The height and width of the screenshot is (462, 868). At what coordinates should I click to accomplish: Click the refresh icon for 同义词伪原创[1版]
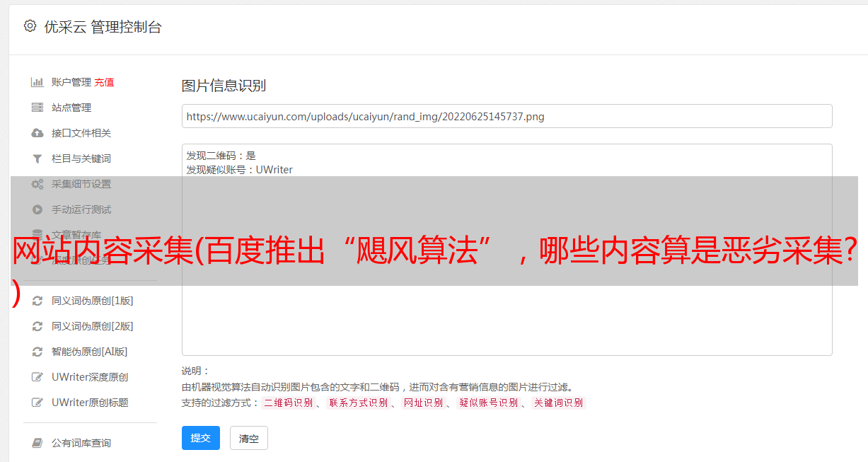pos(37,301)
